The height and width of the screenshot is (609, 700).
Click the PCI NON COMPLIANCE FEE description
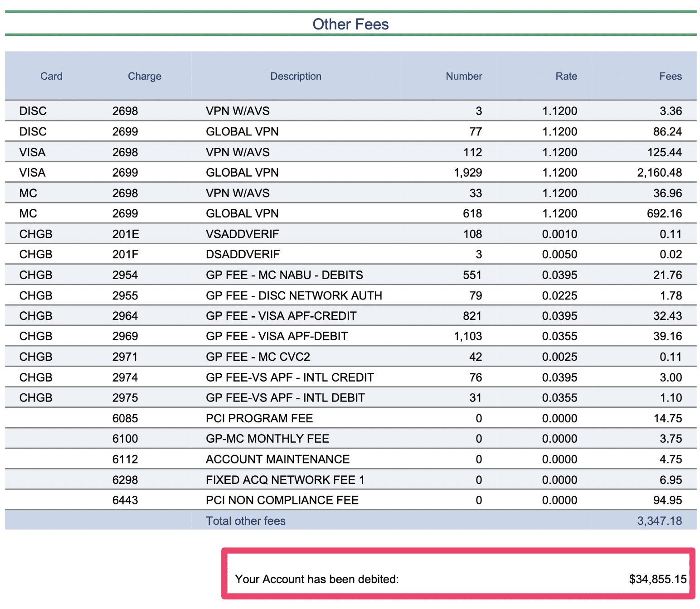click(282, 500)
